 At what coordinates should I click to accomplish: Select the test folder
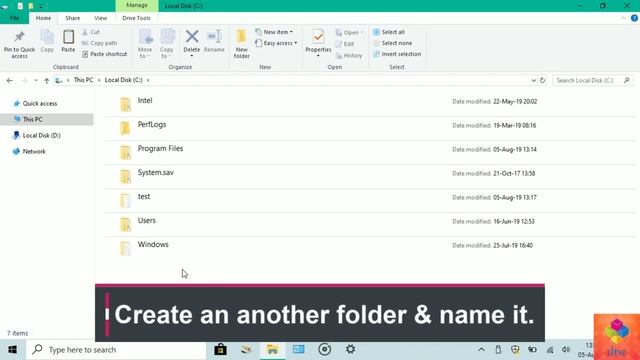pos(369,200)
